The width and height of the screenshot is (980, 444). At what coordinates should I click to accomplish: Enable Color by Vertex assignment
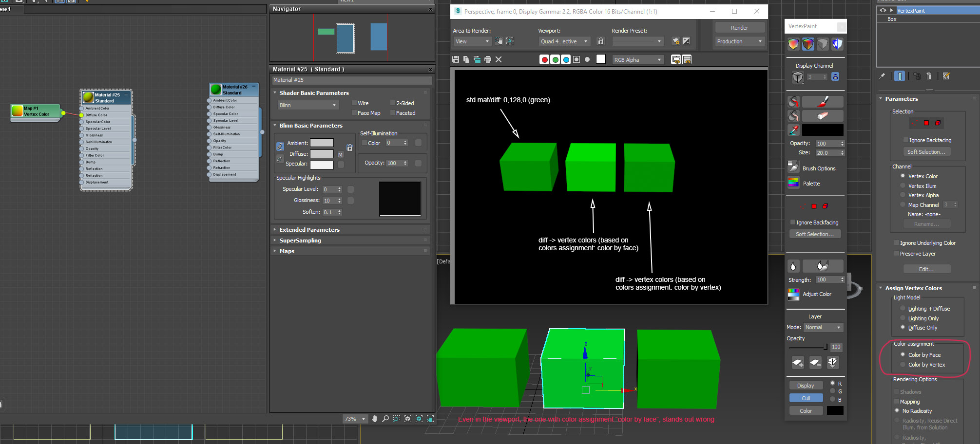[x=903, y=365]
